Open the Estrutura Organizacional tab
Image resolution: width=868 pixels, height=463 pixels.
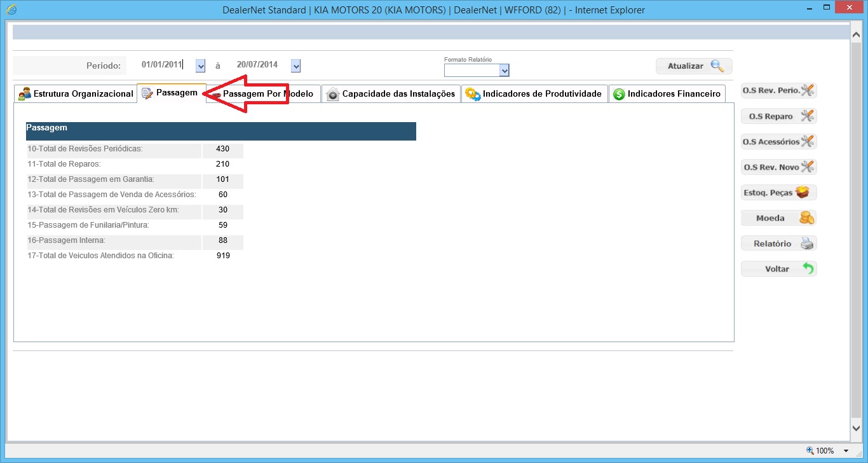[75, 93]
